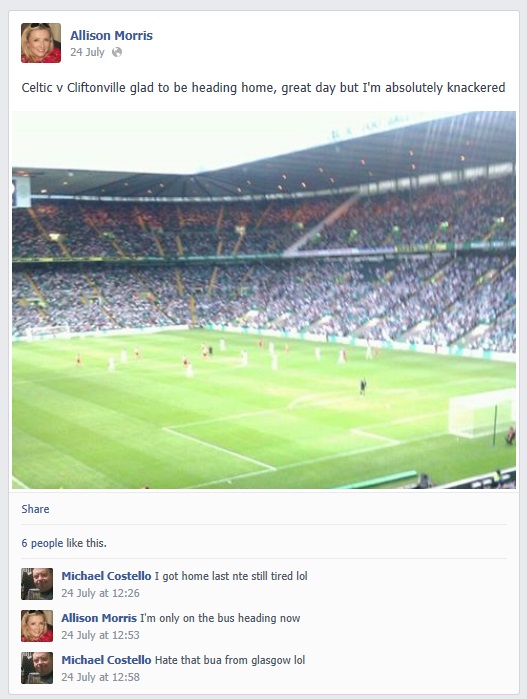Screen dimensions: 527x699
Task: Click Allison Morris avatar in comments
Action: pyautogui.click(x=37, y=626)
